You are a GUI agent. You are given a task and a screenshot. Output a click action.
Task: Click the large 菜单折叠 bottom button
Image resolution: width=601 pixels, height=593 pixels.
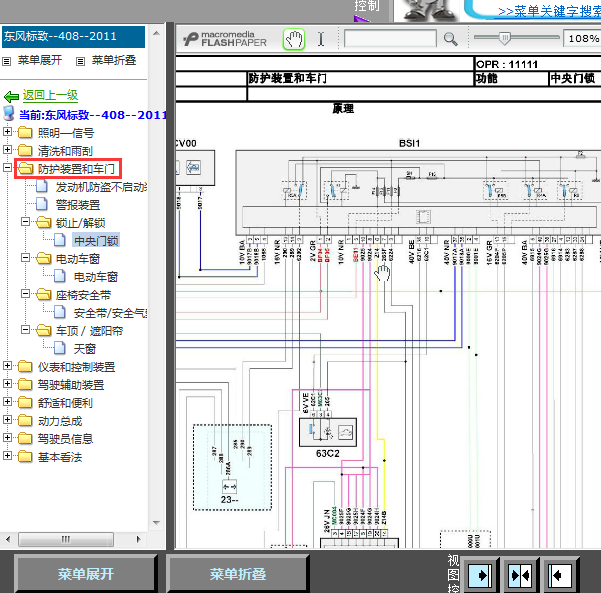point(237,574)
